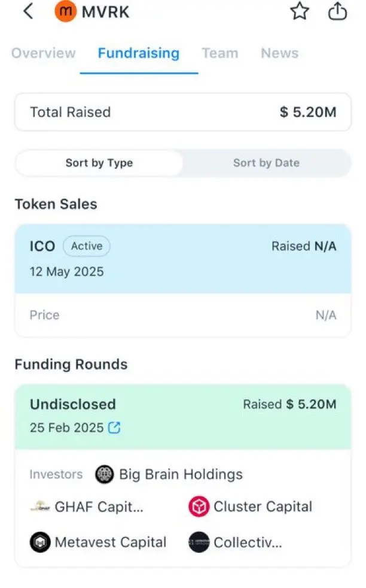366x588 pixels.
Task: Open the Undisclosed funding round card header
Action: 183,417
